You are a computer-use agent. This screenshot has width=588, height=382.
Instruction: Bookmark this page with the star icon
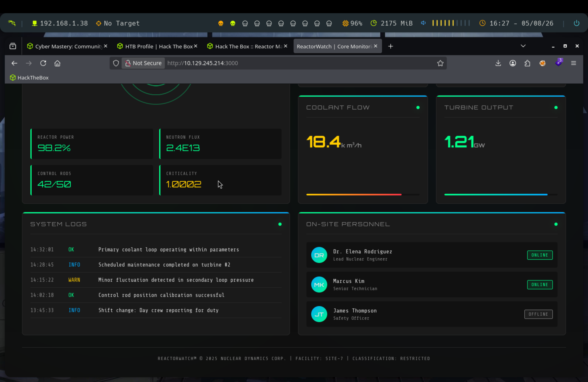(x=440, y=63)
